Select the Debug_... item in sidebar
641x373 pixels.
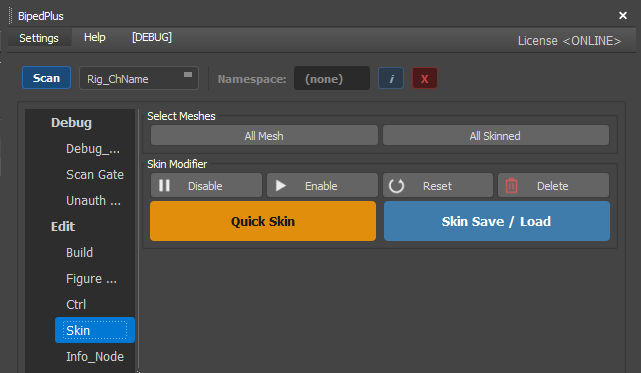pos(93,148)
